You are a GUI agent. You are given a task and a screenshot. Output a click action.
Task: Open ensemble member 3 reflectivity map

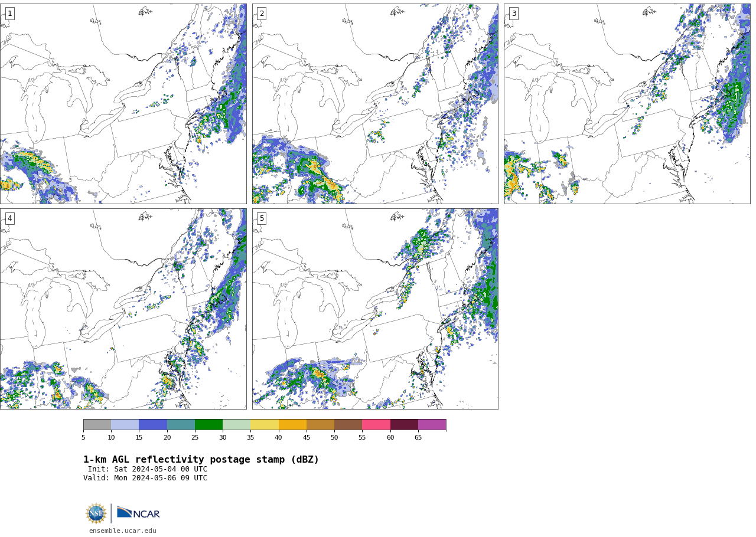pos(627,104)
